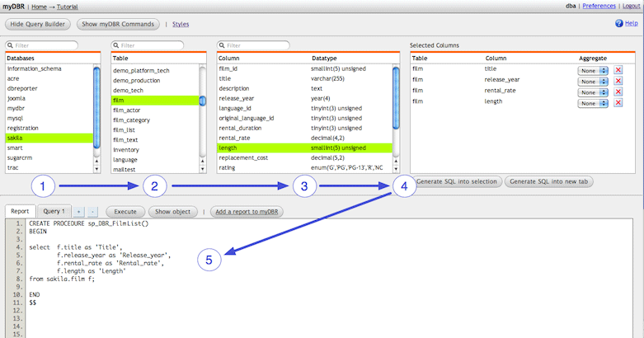Remove the title column with red X
This screenshot has height=338, width=644.
(x=618, y=70)
